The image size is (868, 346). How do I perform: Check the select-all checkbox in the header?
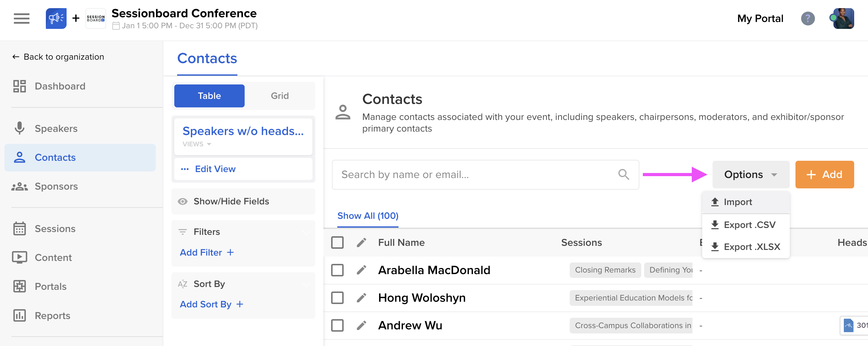337,242
